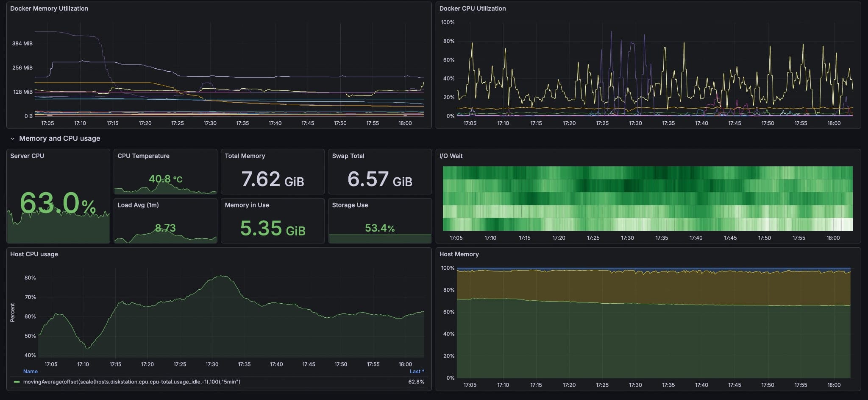Viewport: 868px width, 400px height.
Task: Sort the legend by the Last column
Action: (416, 371)
